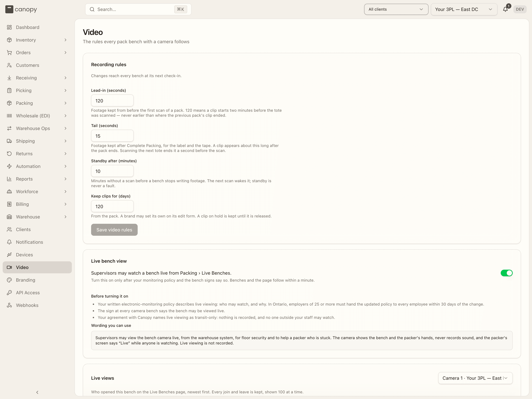Click the Reports chart icon
Image resolution: width=532 pixels, height=399 pixels.
pos(9,179)
